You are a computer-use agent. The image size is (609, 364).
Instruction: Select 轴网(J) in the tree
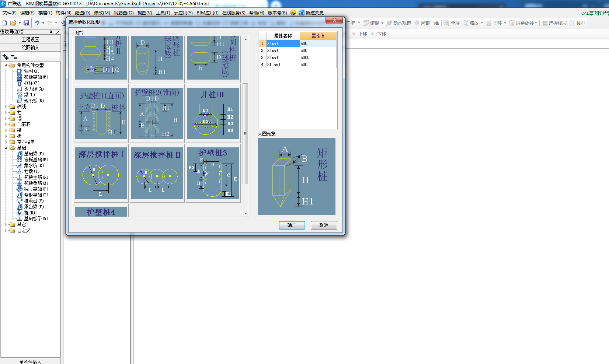[32, 71]
